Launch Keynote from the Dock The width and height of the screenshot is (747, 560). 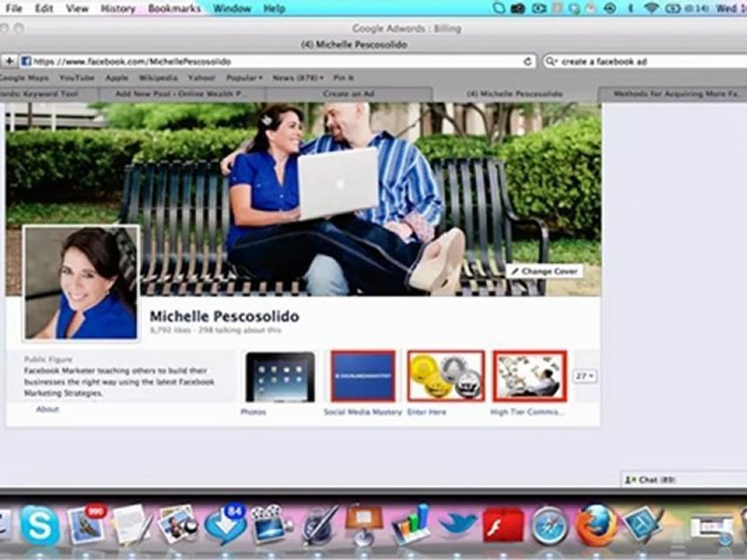click(x=364, y=525)
